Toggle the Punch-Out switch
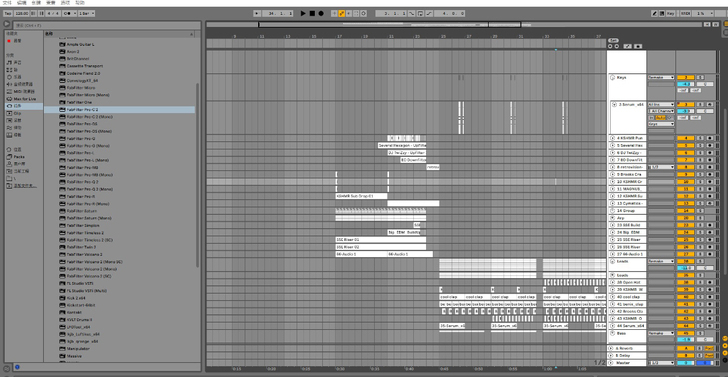Viewport: 728px width, 377px height. point(429,13)
